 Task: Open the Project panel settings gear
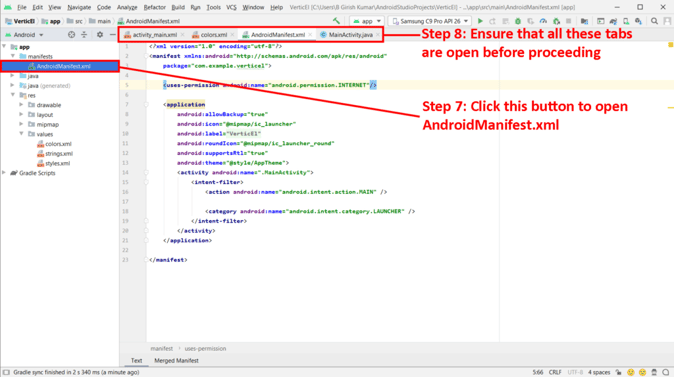pyautogui.click(x=100, y=34)
